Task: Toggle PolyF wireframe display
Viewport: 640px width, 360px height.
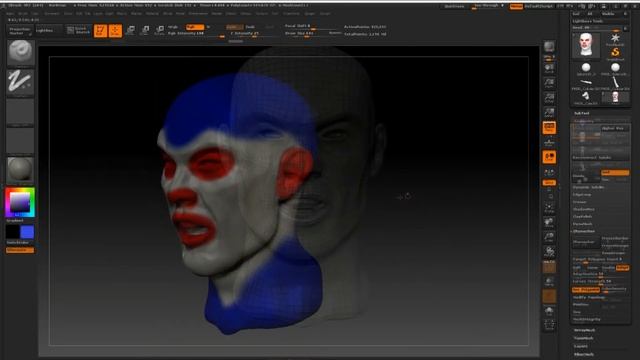Action: point(549,267)
